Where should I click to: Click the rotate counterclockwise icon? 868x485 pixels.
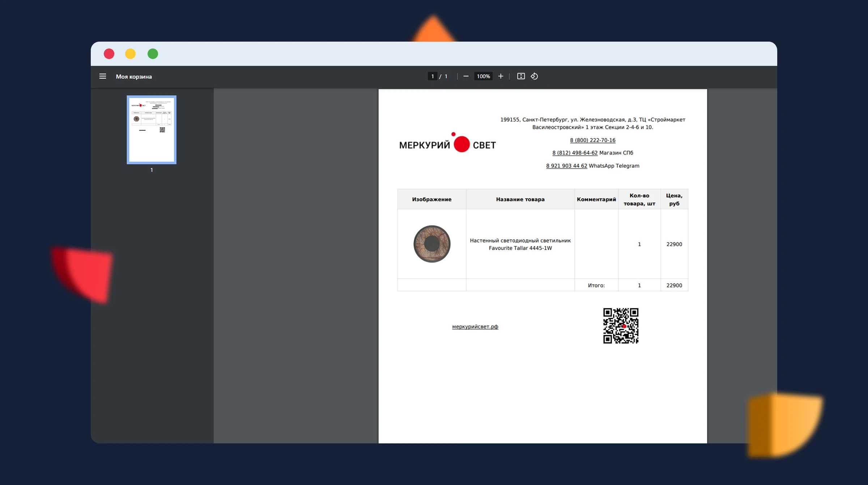pos(534,76)
